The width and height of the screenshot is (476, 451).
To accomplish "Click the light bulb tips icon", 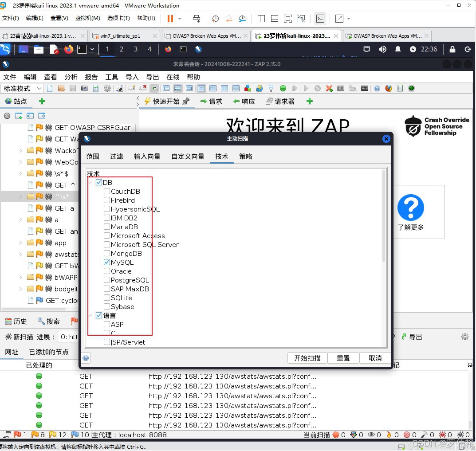I will coord(271,88).
